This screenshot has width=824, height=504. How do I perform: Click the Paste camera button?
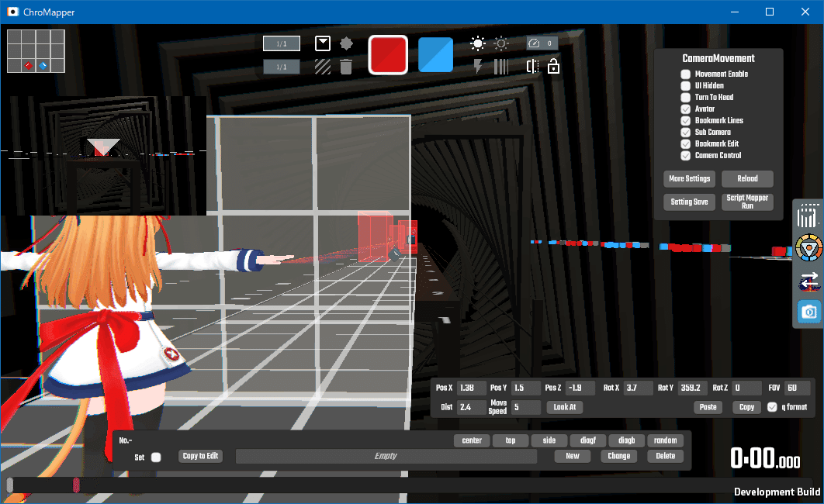[x=708, y=407]
